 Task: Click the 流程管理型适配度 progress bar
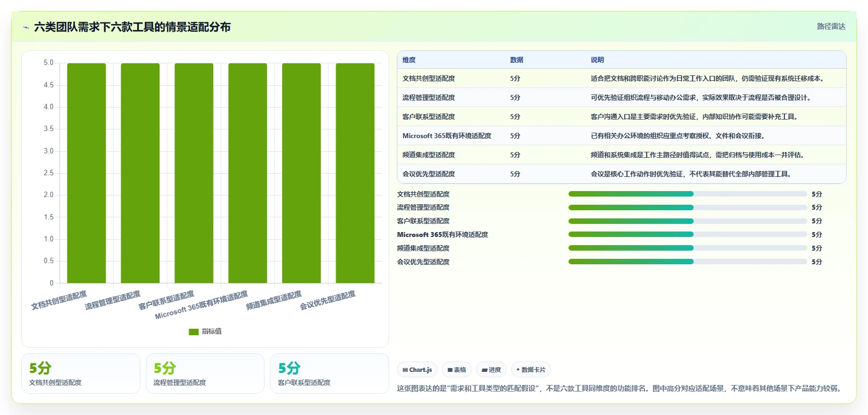point(688,207)
